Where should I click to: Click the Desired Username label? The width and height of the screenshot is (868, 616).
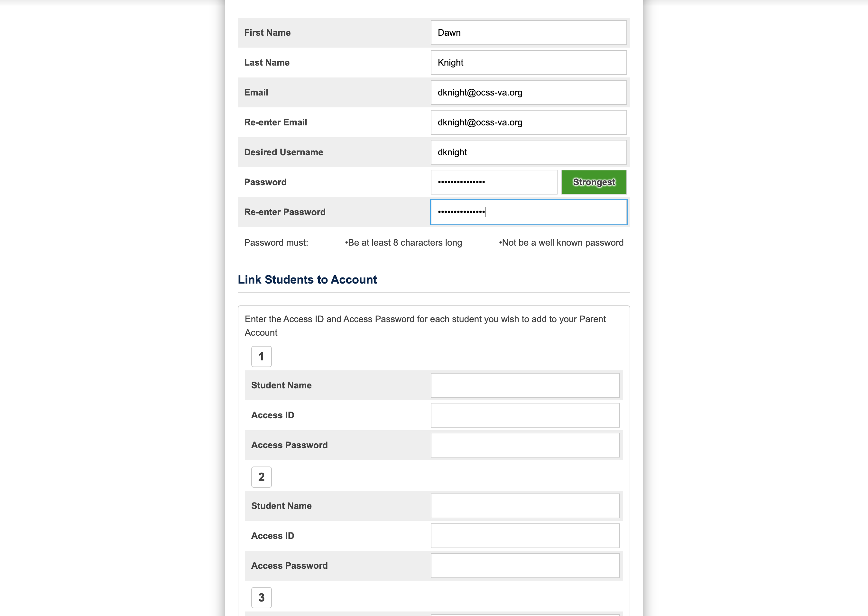[283, 152]
